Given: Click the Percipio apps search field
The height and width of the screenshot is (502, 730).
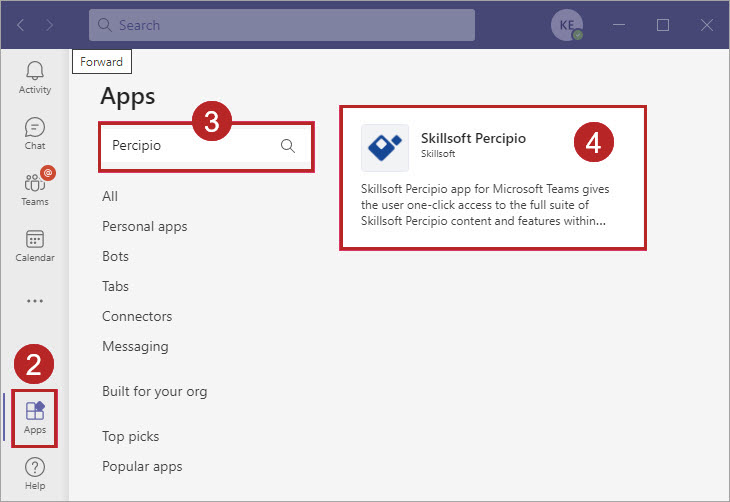Looking at the screenshot, I should (206, 146).
